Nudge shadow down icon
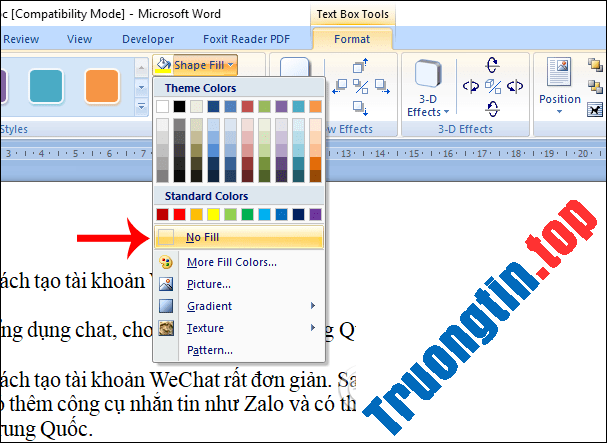The image size is (607, 443). (x=360, y=108)
